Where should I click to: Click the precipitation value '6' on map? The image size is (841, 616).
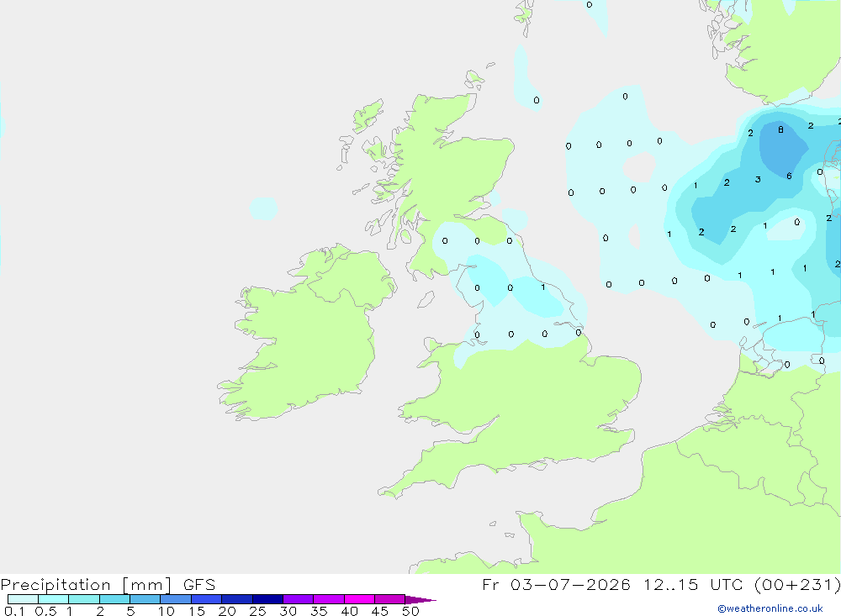point(789,176)
